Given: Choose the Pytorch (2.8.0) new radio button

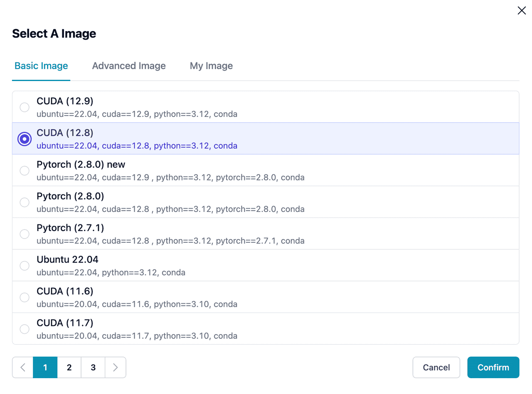Looking at the screenshot, I should pos(25,170).
